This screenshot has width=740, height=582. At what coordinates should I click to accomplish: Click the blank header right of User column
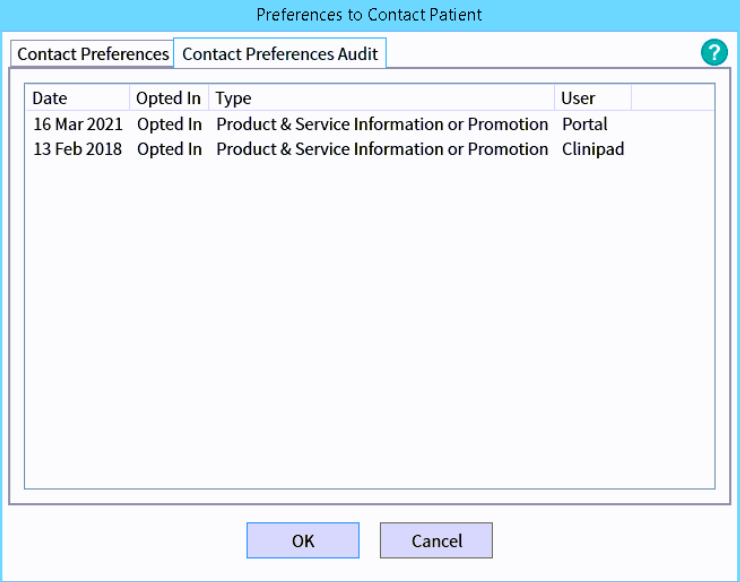coord(672,98)
